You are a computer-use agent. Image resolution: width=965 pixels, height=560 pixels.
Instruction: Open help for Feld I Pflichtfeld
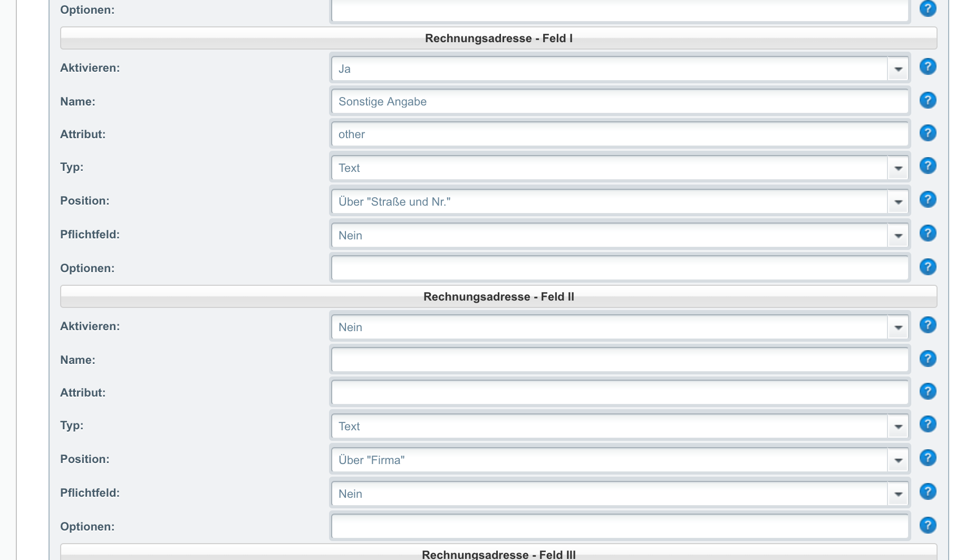[928, 234]
